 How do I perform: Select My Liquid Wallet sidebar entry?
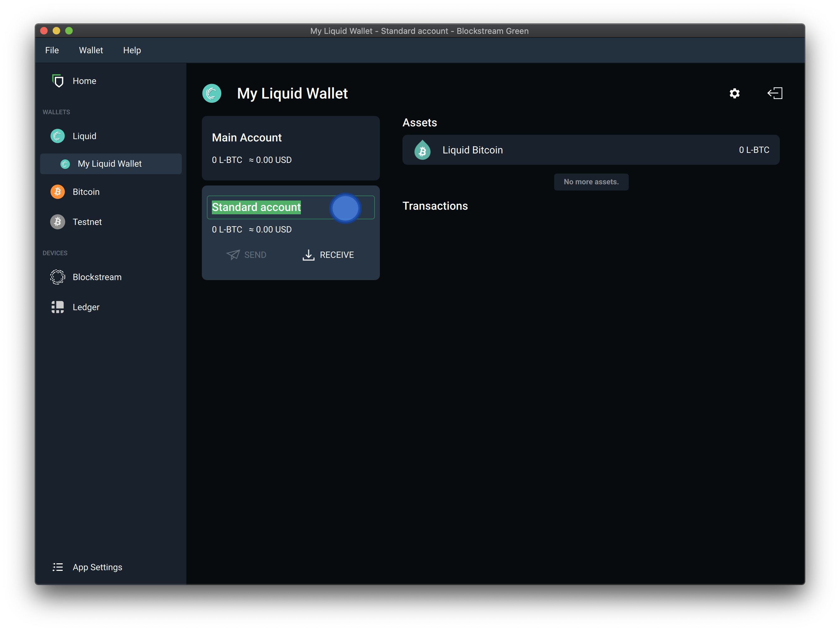pyautogui.click(x=111, y=164)
